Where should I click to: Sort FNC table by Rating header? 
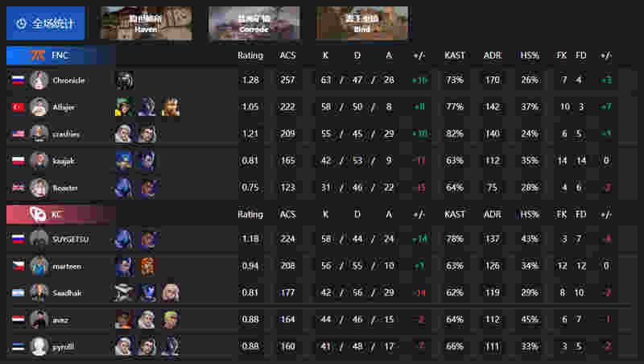point(250,55)
